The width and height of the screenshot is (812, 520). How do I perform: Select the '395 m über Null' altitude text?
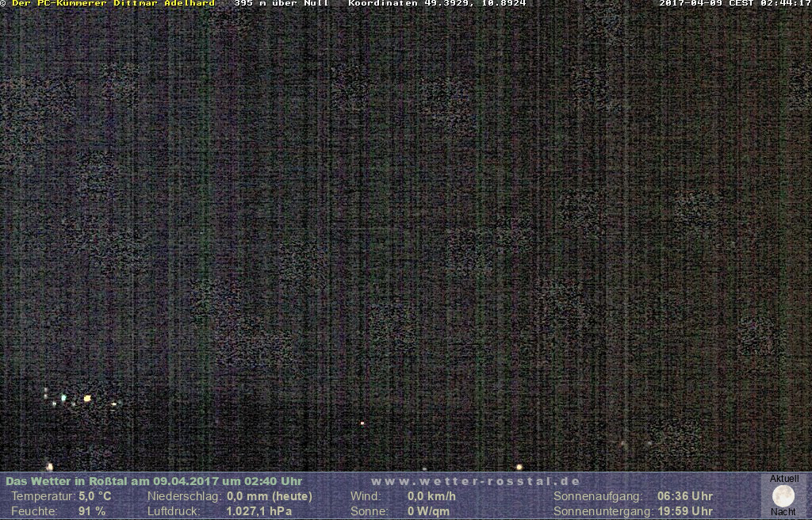282,3
